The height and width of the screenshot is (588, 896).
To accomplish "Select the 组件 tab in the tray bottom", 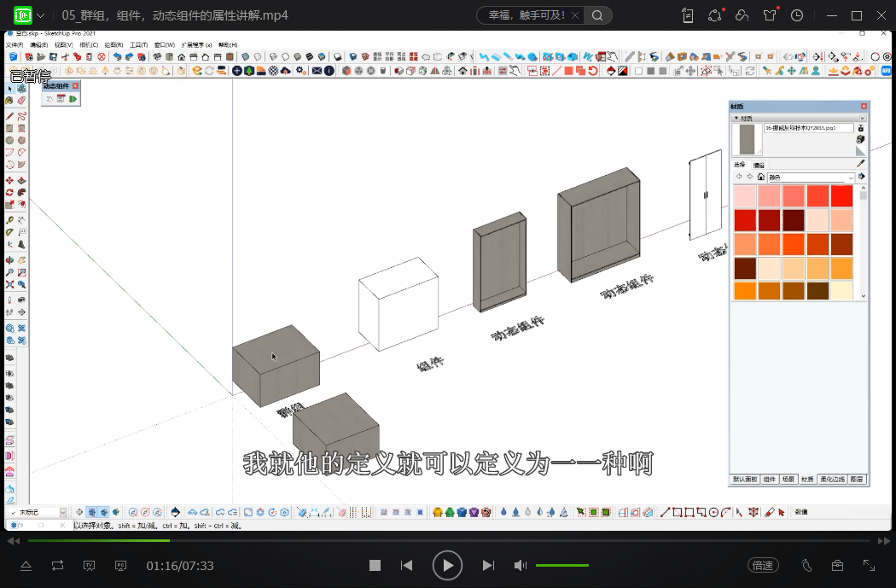I will pos(770,480).
